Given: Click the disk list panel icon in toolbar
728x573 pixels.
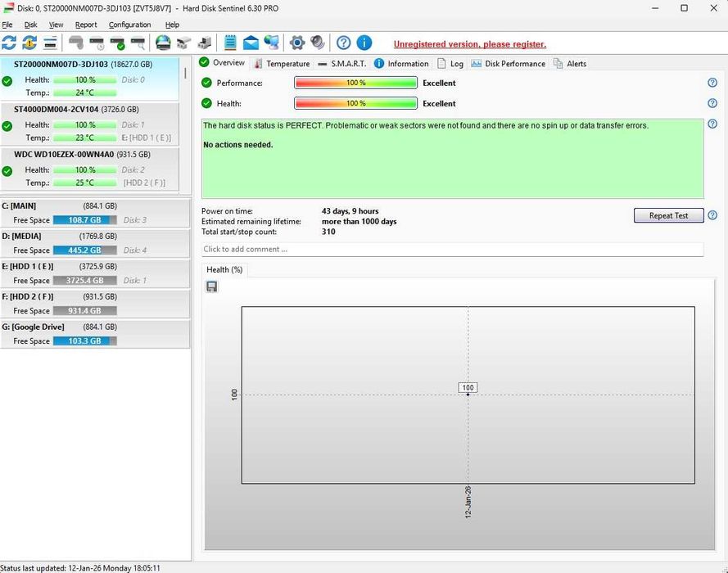Looking at the screenshot, I should [50, 43].
